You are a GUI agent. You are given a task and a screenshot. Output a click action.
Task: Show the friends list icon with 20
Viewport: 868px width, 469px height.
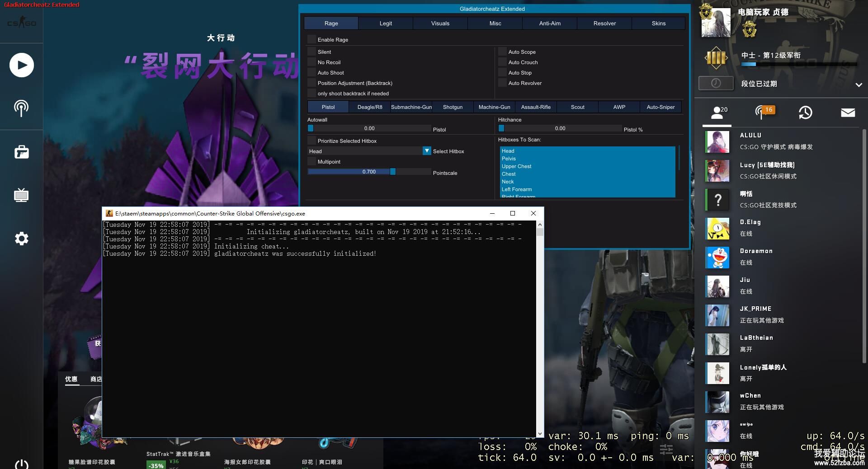click(717, 113)
